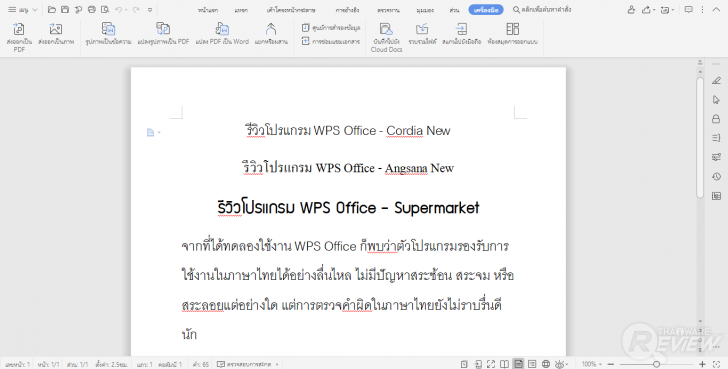Viewport: 728px width, 369px height.
Task: Click the command search field
Action: point(542,9)
